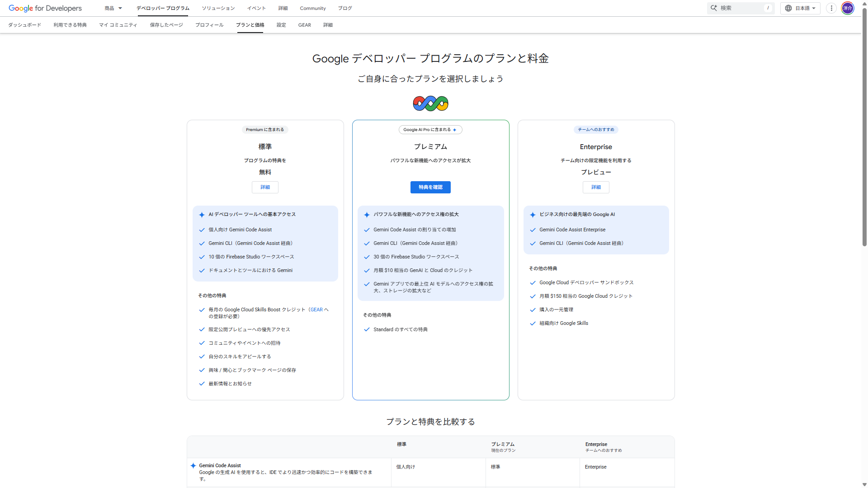Expand the 商品 dropdown menu
This screenshot has height=488, width=868.
[x=113, y=8]
